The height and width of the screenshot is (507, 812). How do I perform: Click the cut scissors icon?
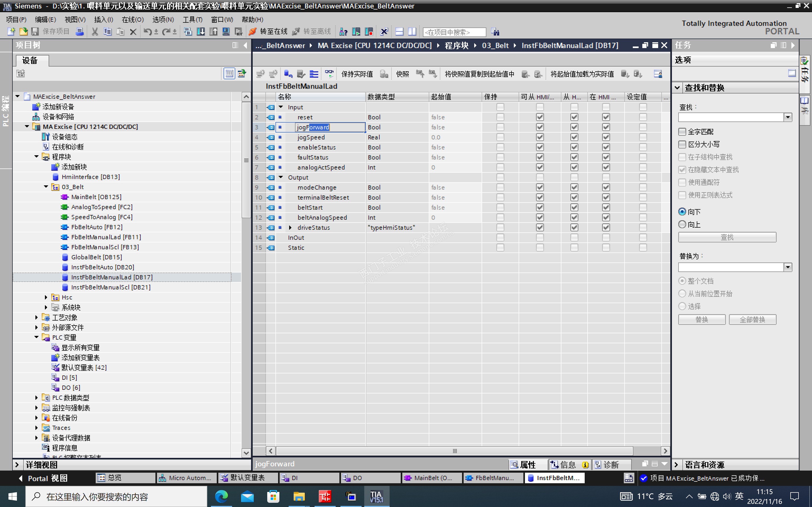point(95,31)
